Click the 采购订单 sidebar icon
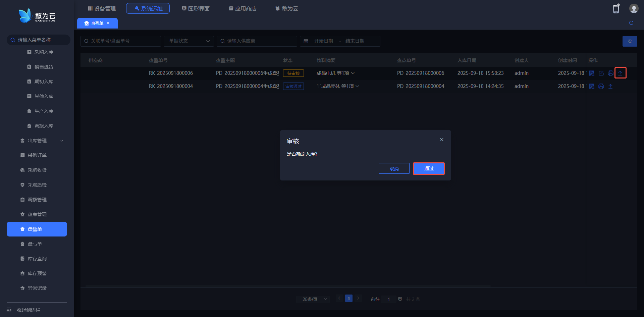Viewport: 644px width, 317px height. (22, 155)
